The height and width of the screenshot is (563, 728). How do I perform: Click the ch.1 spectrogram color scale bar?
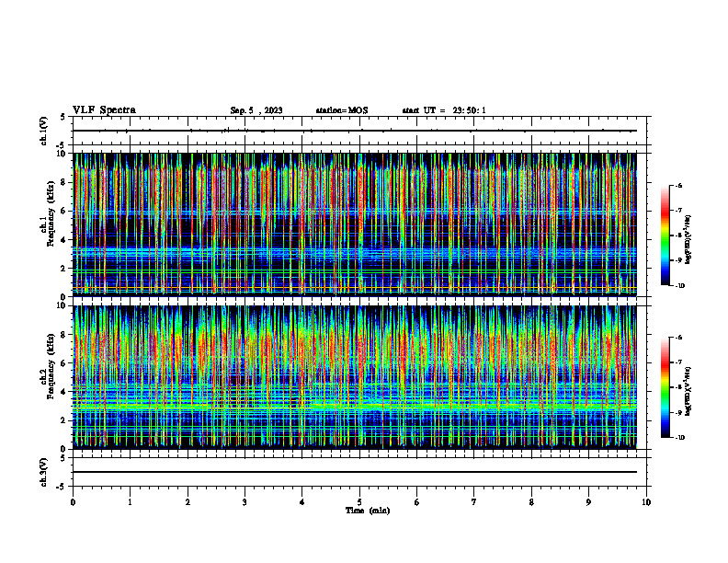click(x=665, y=236)
